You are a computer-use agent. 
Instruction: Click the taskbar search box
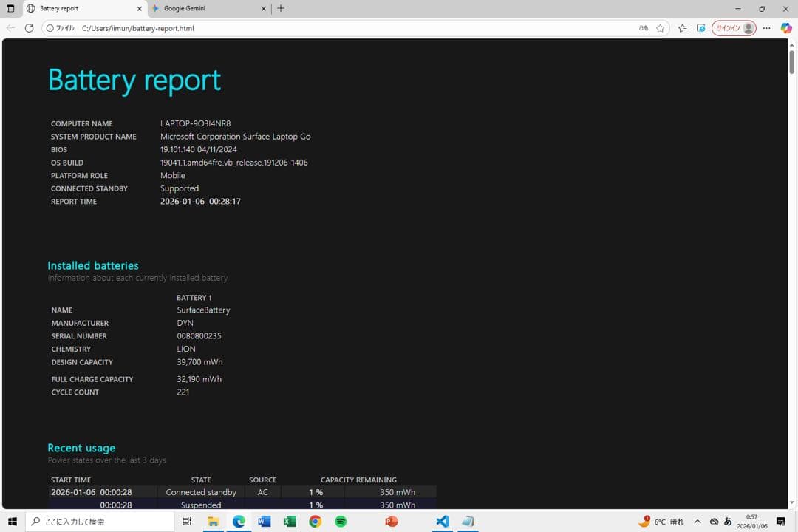point(100,522)
